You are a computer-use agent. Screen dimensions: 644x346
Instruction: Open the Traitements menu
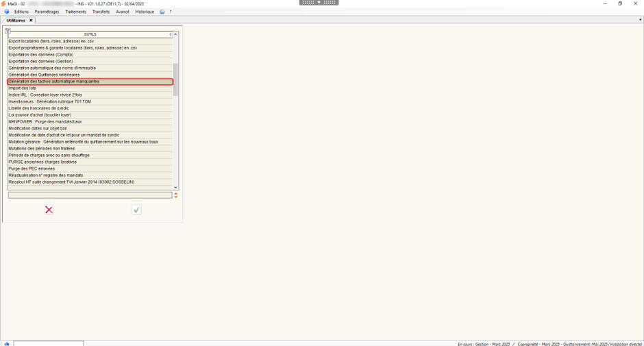click(x=75, y=12)
